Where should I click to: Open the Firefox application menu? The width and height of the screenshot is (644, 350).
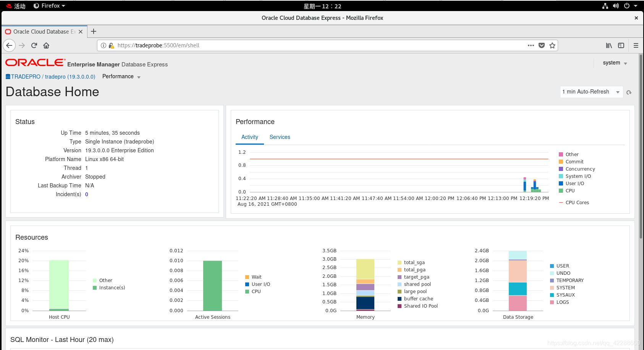(x=49, y=6)
